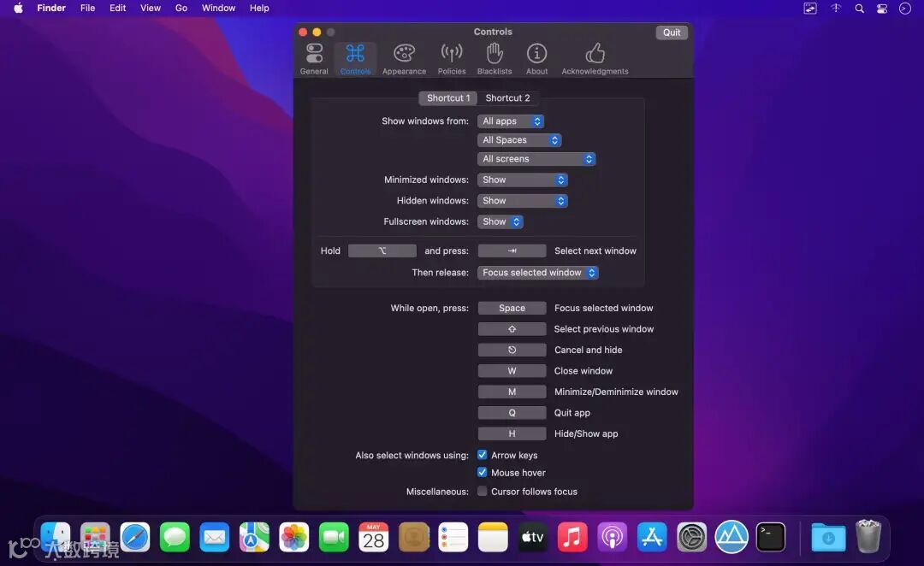Open Mail in the Dock
924x566 pixels.
pos(215,537)
